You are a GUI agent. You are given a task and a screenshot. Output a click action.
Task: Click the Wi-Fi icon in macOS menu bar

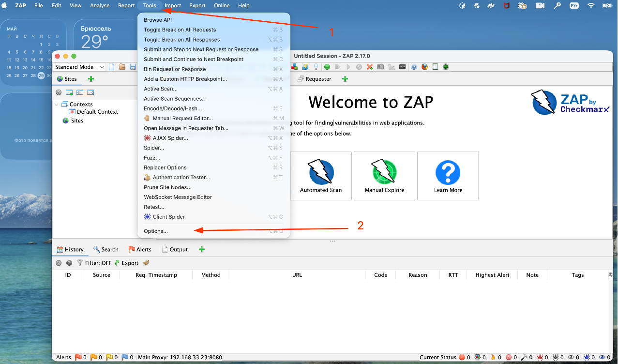[590, 5]
